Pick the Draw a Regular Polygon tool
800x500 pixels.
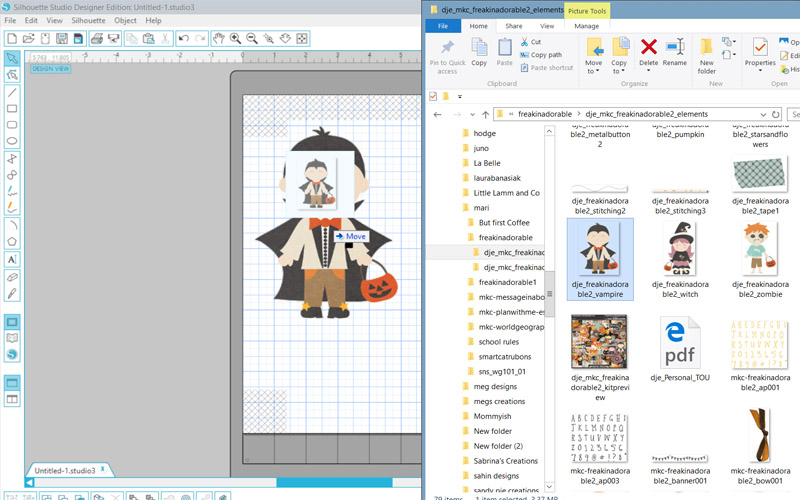12,241
